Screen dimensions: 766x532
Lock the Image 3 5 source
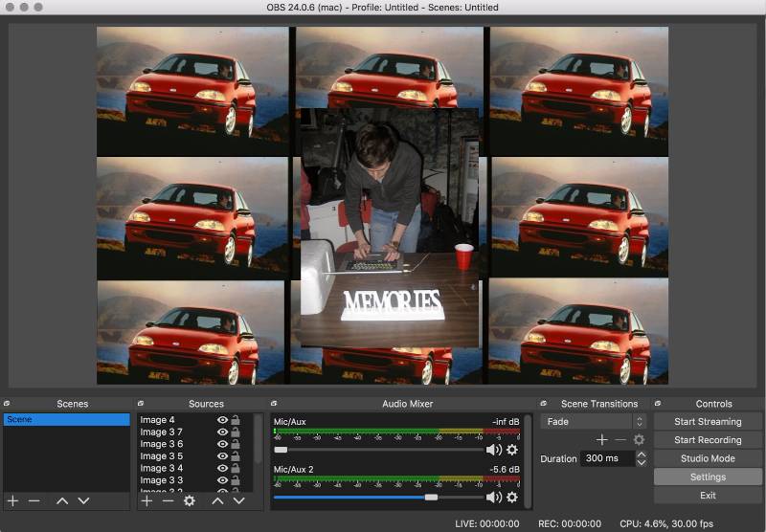(236, 455)
